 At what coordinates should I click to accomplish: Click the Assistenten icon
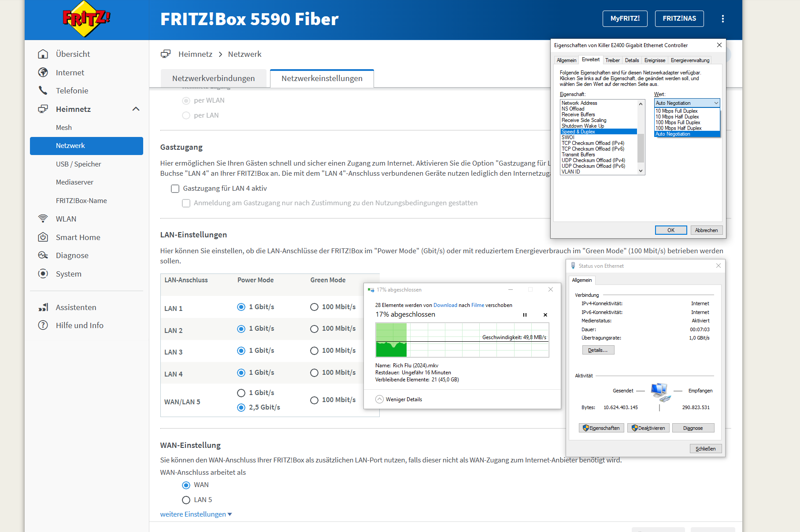pos(43,307)
